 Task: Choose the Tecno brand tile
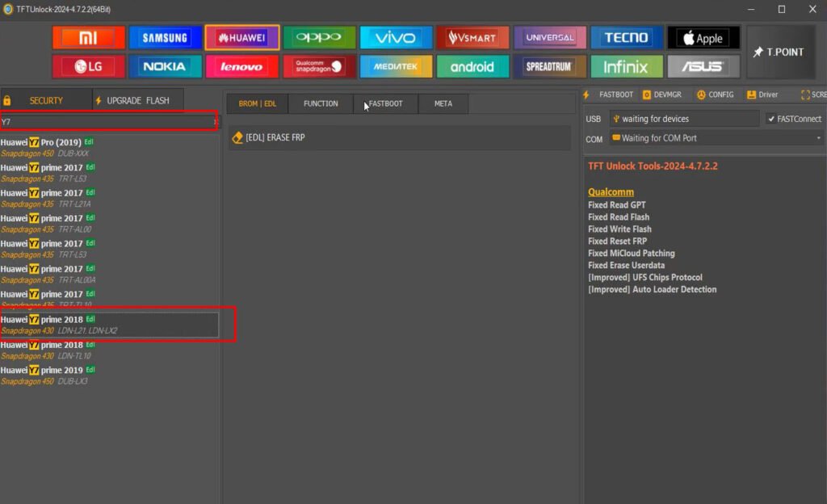pyautogui.click(x=627, y=37)
